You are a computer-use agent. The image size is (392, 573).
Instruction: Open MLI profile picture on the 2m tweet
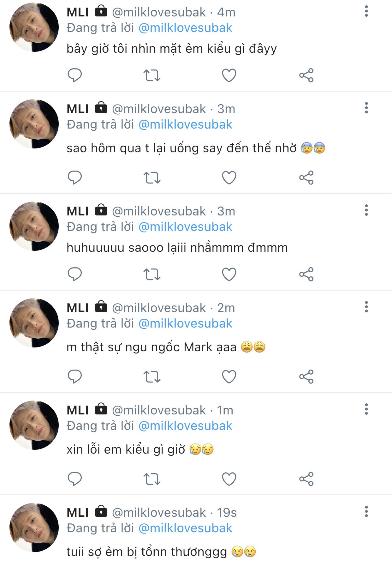[34, 323]
